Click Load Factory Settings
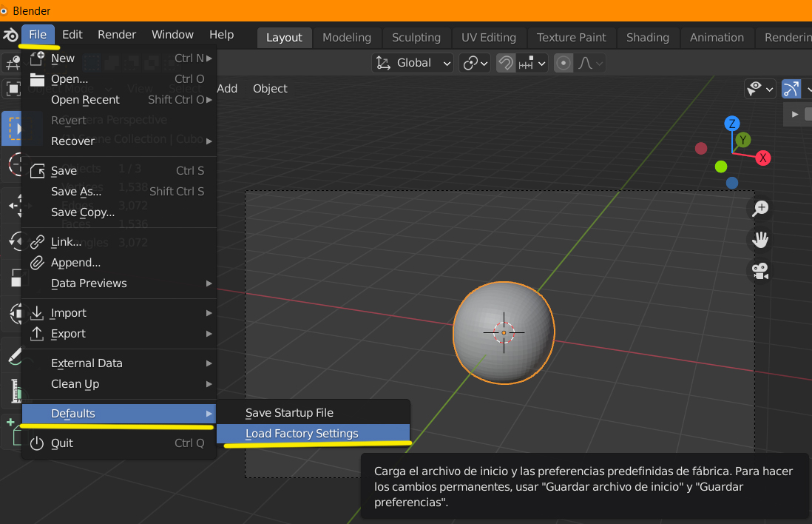The image size is (812, 524). [313, 434]
